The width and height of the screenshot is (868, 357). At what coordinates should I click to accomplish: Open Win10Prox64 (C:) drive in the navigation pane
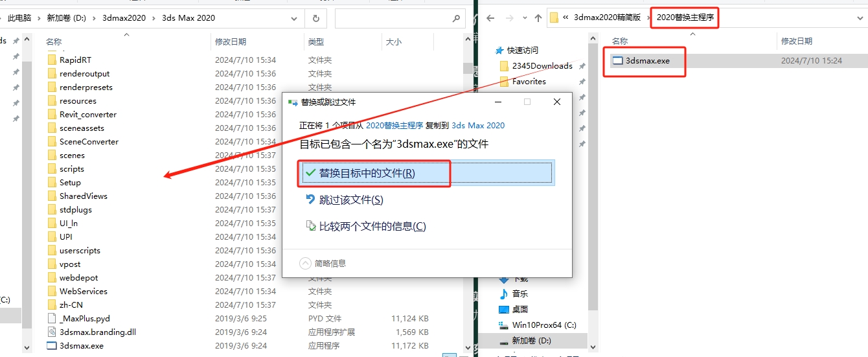pos(544,325)
